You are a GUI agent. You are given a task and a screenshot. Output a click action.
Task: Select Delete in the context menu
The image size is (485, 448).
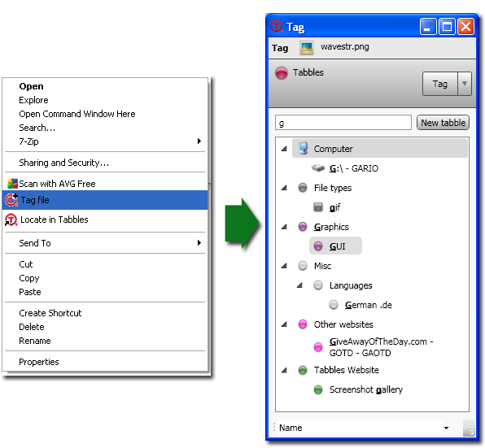32,327
